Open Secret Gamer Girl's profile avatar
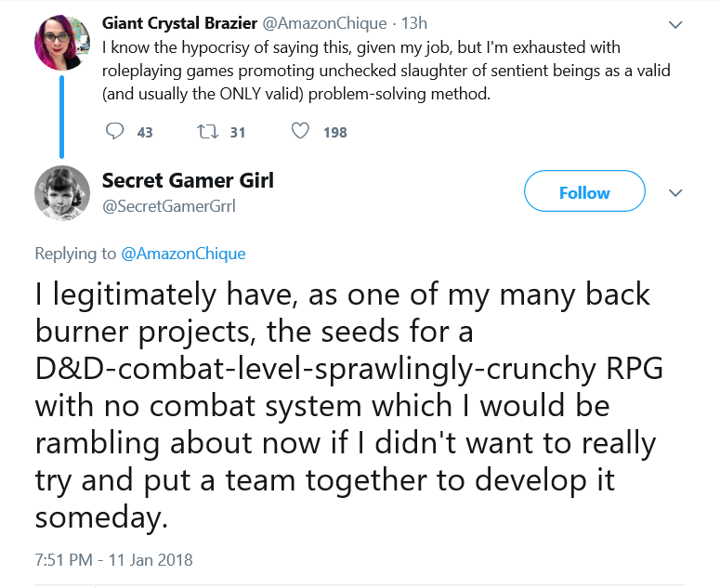This screenshot has width=720, height=588. point(62,193)
